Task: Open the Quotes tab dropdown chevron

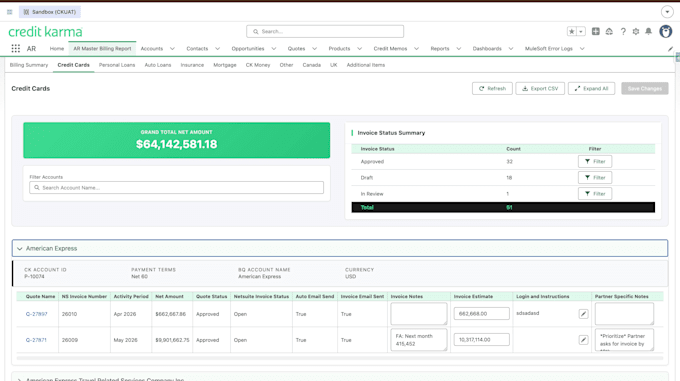Action: click(314, 49)
